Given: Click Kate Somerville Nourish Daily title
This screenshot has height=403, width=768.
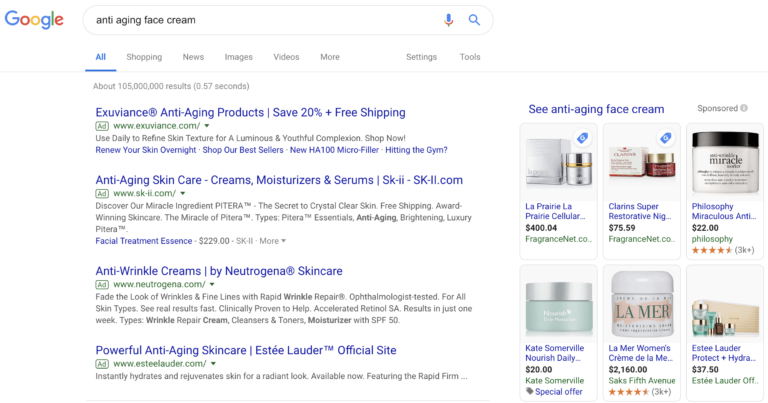Looking at the screenshot, I should click(554, 353).
